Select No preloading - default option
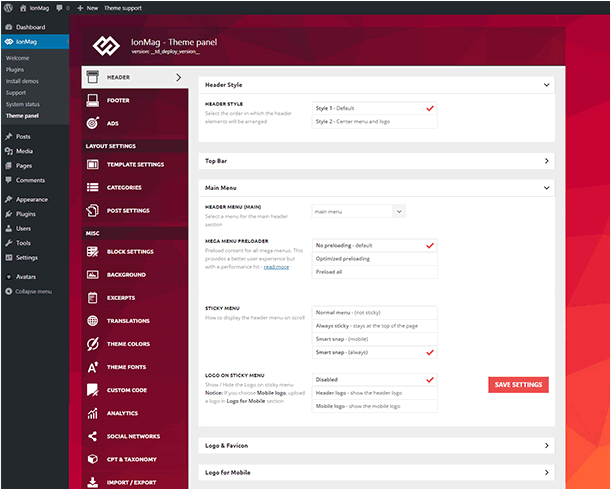611x489 pixels. [374, 245]
